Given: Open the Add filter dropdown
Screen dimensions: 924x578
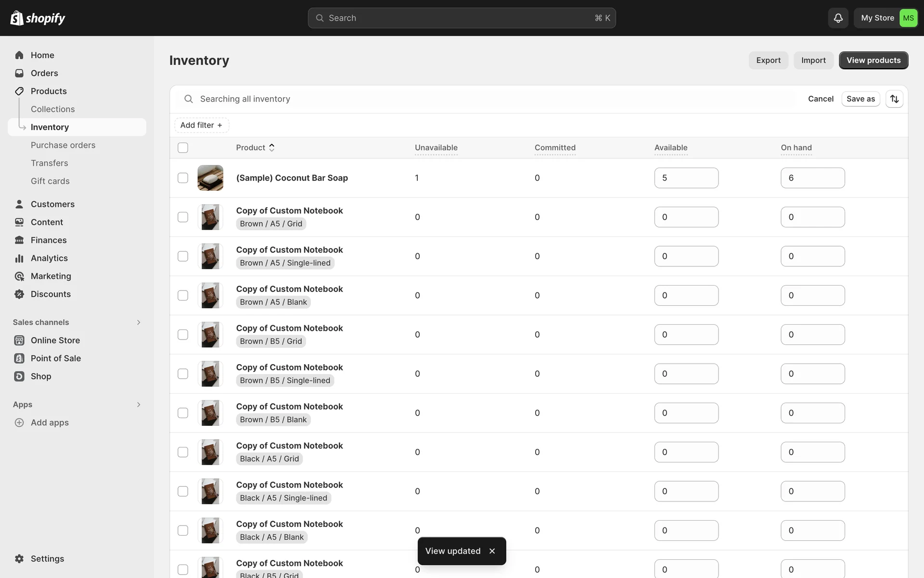Looking at the screenshot, I should coord(201,125).
